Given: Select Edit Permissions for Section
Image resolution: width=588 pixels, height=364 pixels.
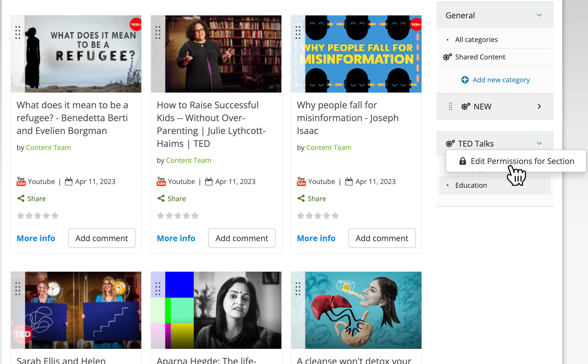Looking at the screenshot, I should pyautogui.click(x=516, y=161).
